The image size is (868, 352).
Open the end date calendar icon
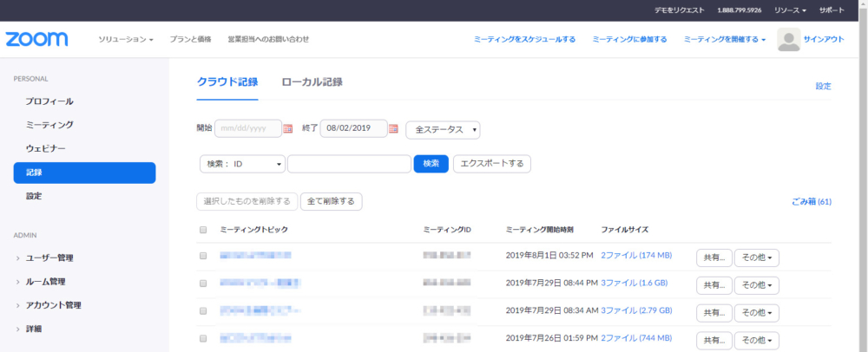pyautogui.click(x=393, y=129)
